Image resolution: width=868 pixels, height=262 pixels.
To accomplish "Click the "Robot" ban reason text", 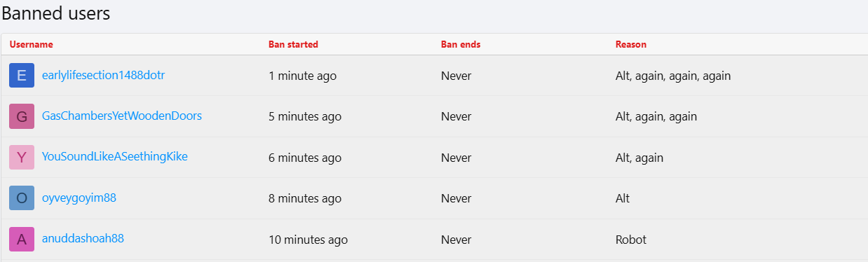I will pos(631,240).
